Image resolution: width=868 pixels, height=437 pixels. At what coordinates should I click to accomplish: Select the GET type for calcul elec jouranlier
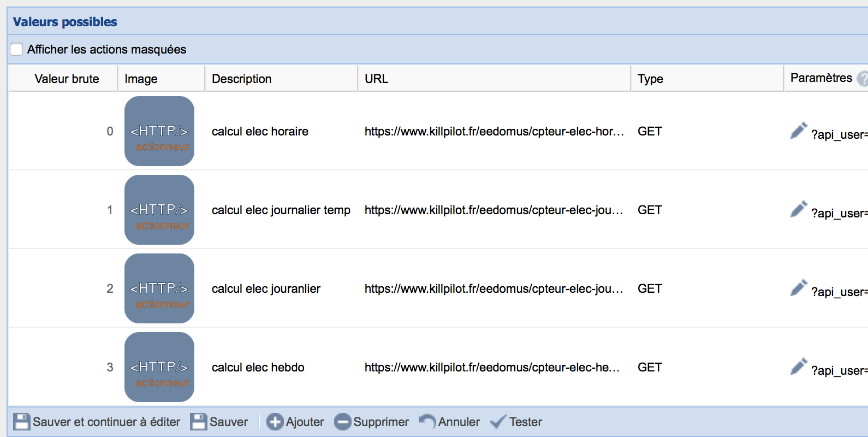tap(650, 288)
